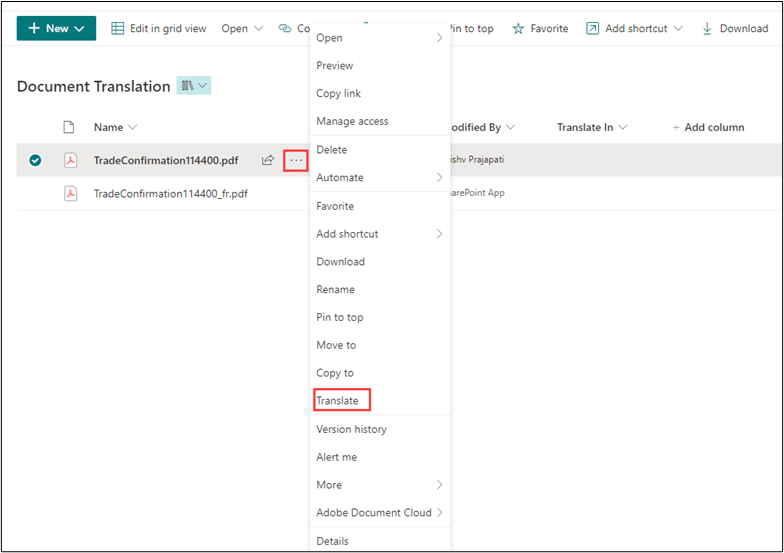
Task: Click the Add shortcut toolbar icon
Action: 592,29
